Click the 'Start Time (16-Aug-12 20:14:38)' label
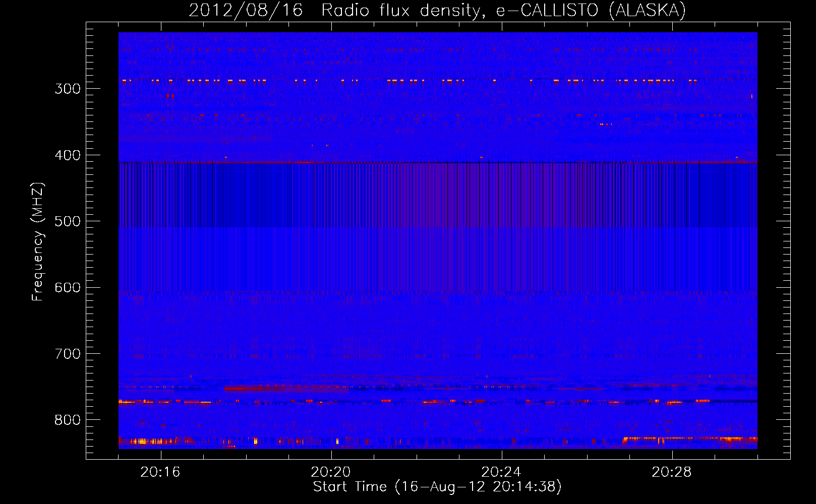Screen dimensions: 816x504 coord(437,487)
